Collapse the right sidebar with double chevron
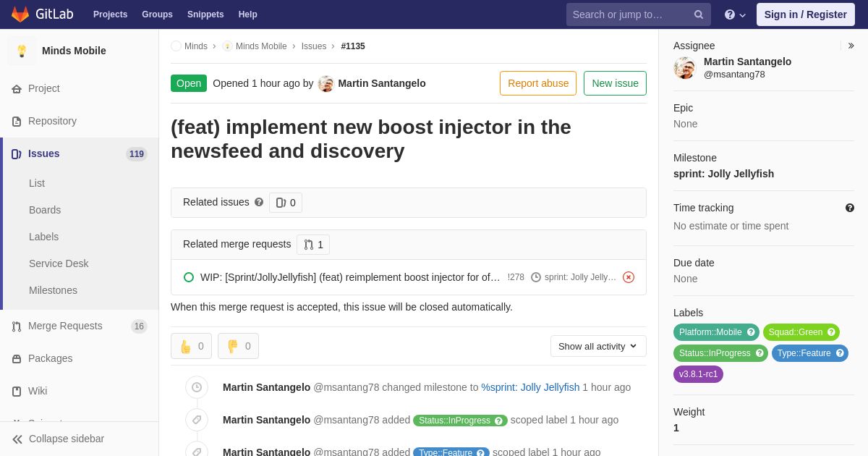The width and height of the screenshot is (868, 456). (851, 46)
